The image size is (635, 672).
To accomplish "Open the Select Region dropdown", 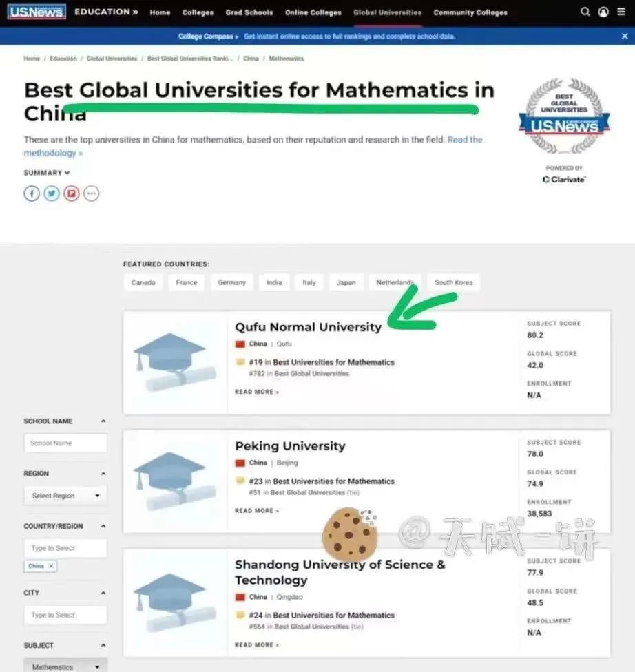I will click(65, 496).
